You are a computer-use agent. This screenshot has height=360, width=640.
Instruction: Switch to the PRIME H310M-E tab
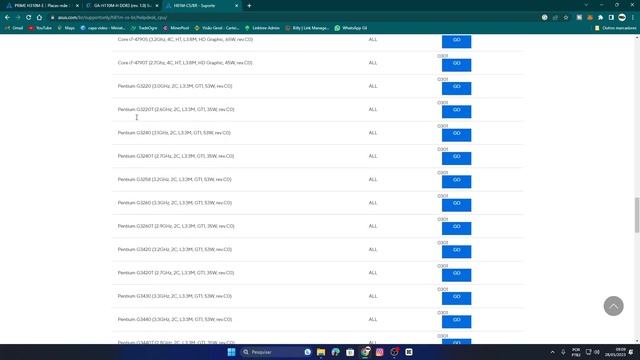(41, 6)
